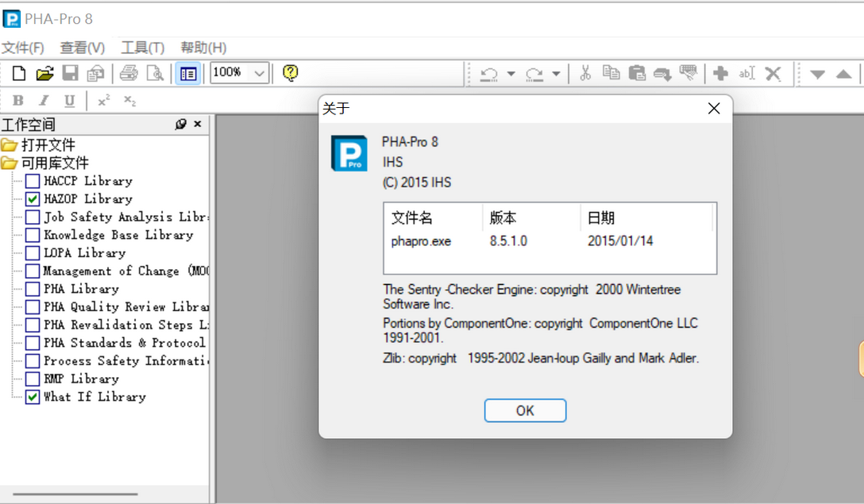Apply Superscript formatting

[x=103, y=100]
